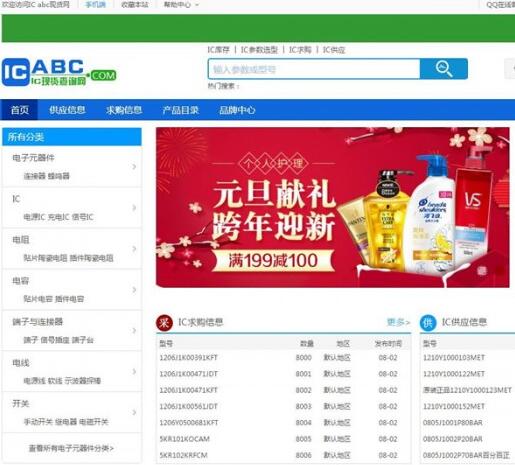
Task: Open part number 1206J1K00391KFT row
Action: [x=283, y=358]
